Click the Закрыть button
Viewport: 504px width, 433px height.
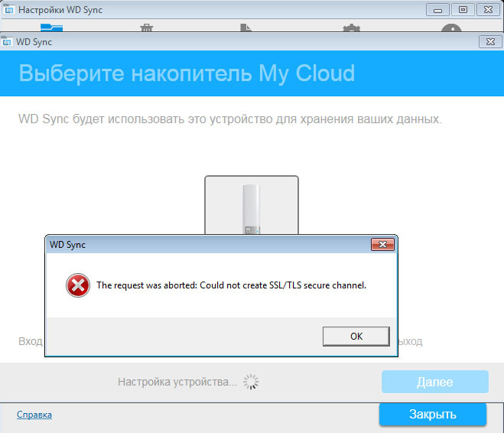click(433, 414)
